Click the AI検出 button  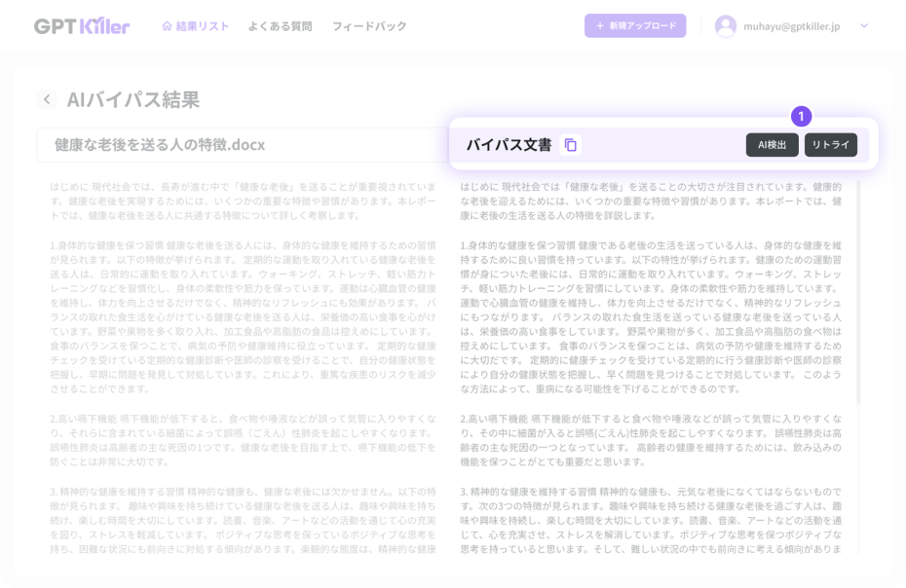pos(772,145)
